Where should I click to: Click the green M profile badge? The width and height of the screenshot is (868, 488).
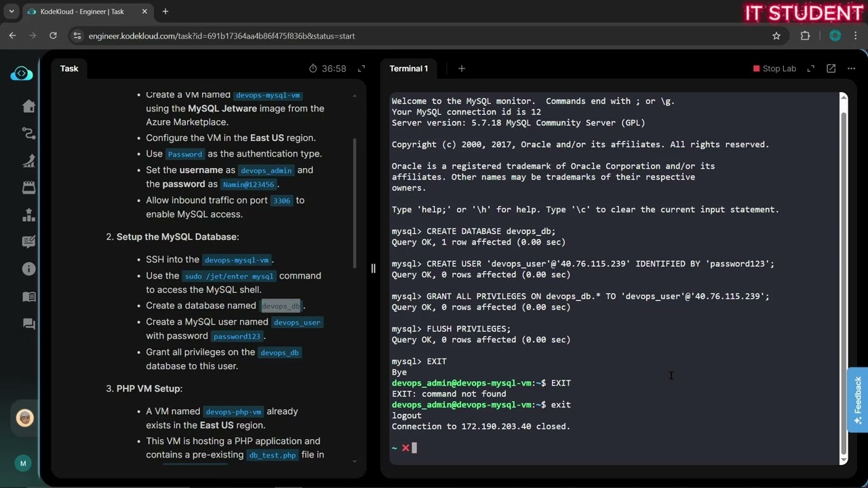(23, 464)
